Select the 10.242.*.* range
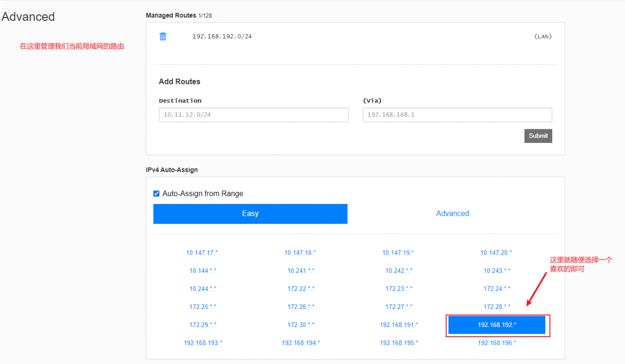This screenshot has height=364, width=625. point(398,271)
